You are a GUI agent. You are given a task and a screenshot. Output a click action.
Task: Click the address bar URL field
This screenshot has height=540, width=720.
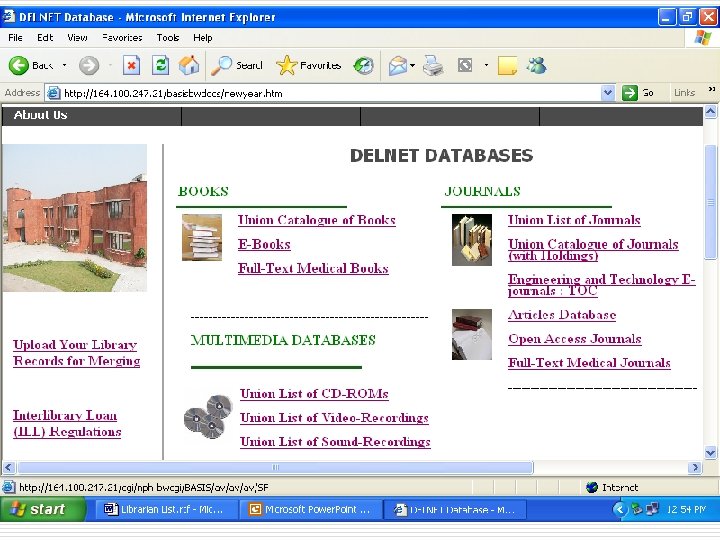[331, 93]
